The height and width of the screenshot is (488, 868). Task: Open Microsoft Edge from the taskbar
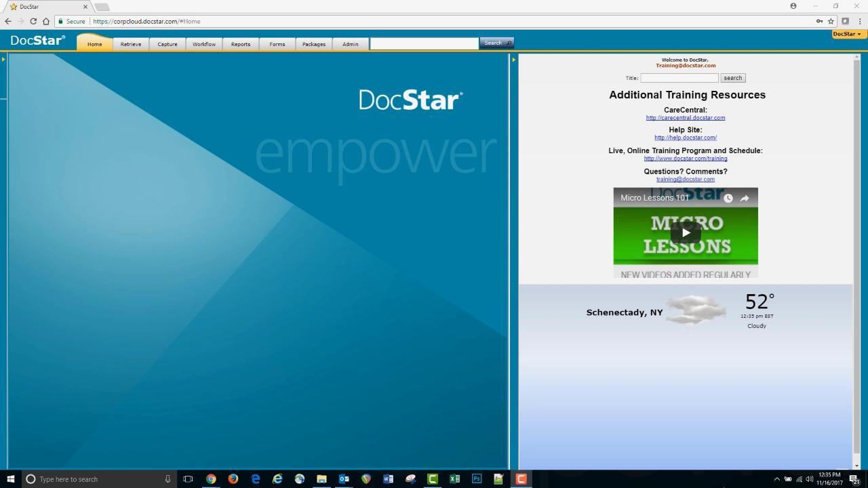(256, 479)
